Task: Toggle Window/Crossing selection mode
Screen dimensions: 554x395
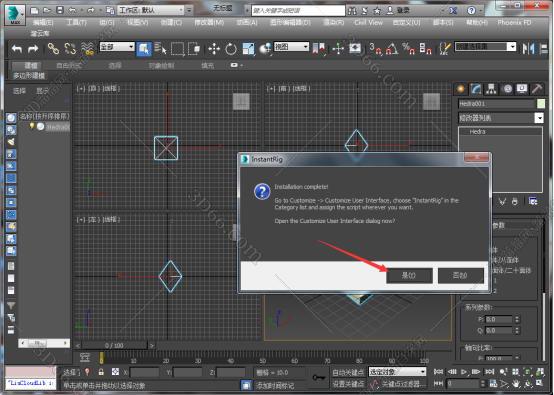Action: click(x=194, y=49)
